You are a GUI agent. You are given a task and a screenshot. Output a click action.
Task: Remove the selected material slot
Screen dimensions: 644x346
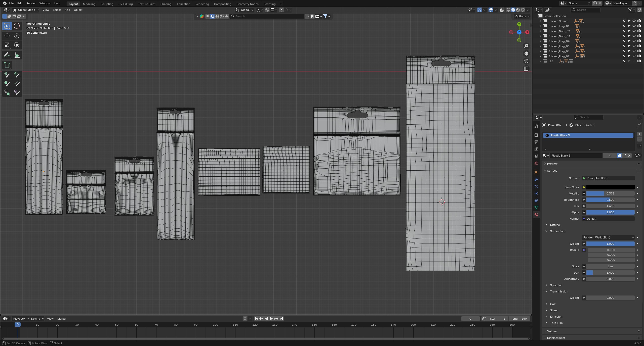[x=639, y=139]
